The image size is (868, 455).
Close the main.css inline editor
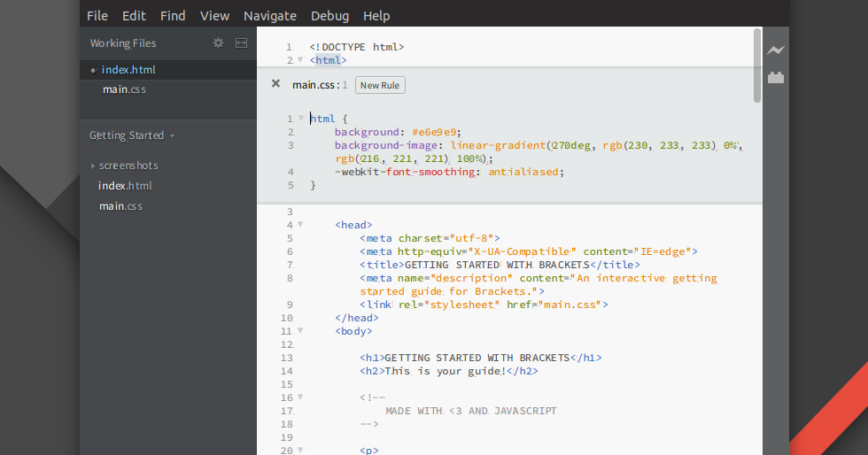275,83
